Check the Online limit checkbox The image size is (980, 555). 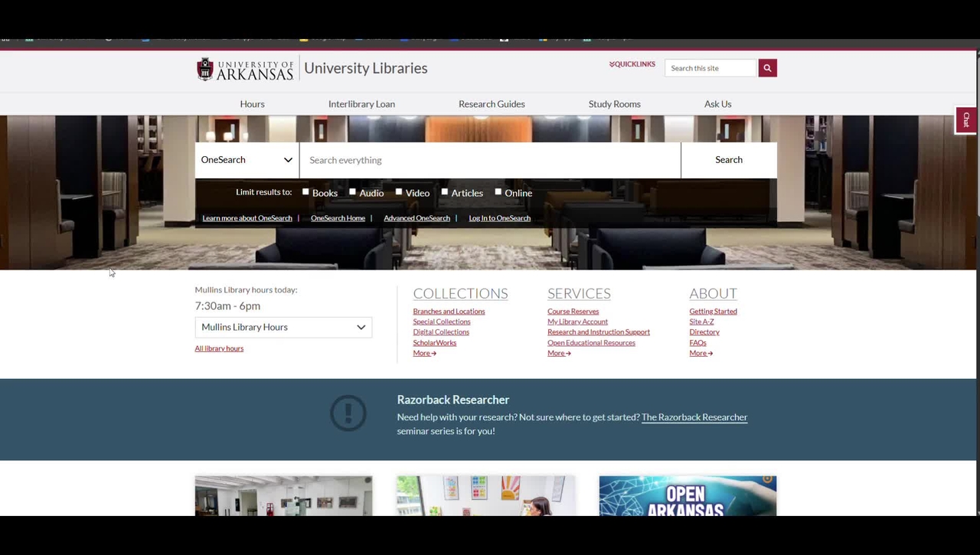(498, 192)
